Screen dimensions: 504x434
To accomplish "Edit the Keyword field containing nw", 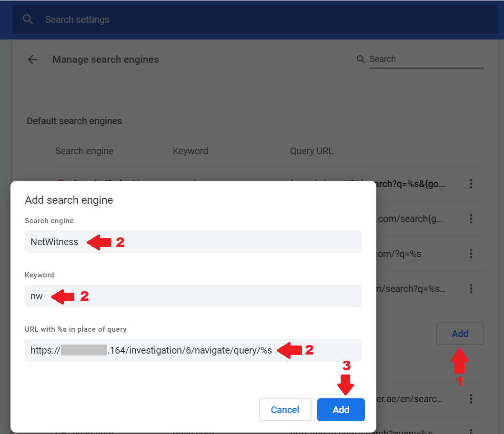I will click(193, 296).
